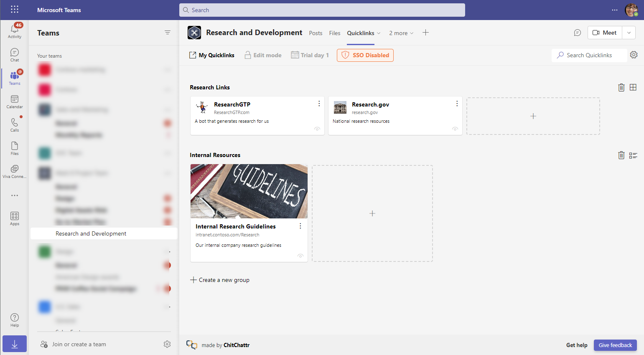This screenshot has width=644, height=355.
Task: Open Apps store in left rail
Action: click(15, 218)
